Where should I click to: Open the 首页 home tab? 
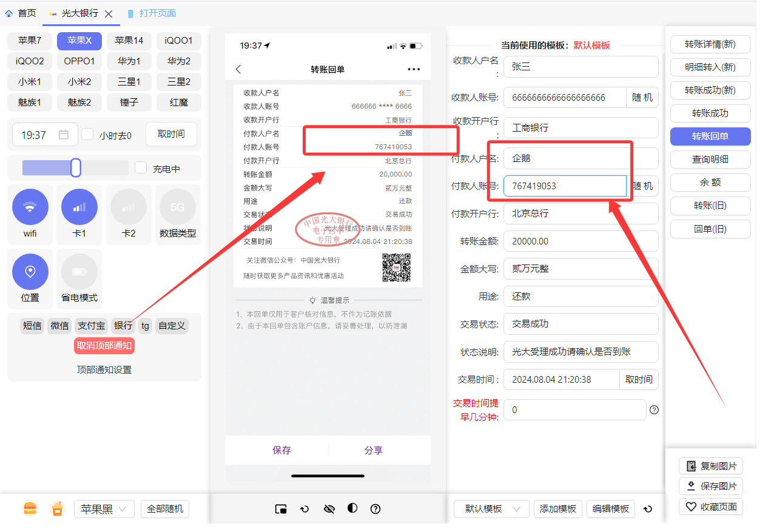click(x=20, y=13)
